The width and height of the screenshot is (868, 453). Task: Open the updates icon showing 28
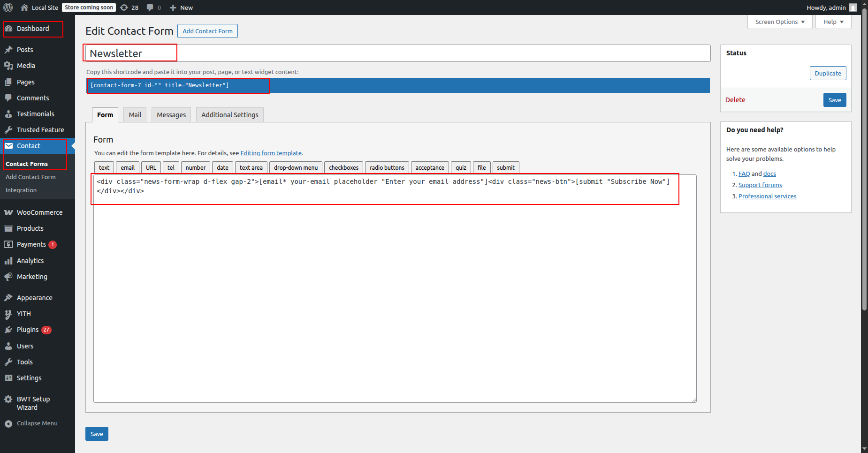point(124,8)
